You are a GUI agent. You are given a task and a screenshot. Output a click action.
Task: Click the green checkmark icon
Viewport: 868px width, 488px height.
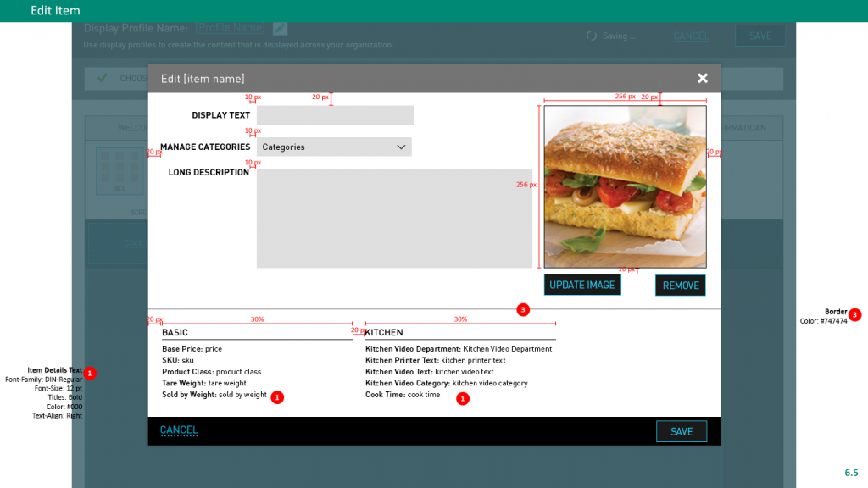103,78
